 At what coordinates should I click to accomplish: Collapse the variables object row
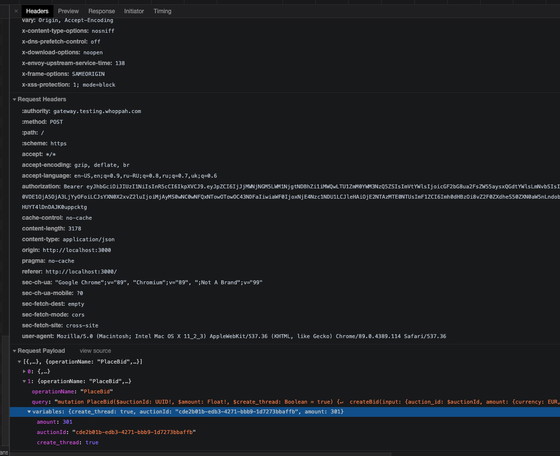(29, 412)
